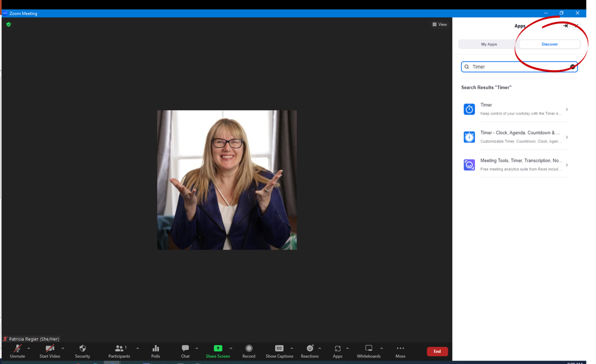The image size is (596, 364).
Task: Click the Share Screen icon
Action: [x=218, y=349]
